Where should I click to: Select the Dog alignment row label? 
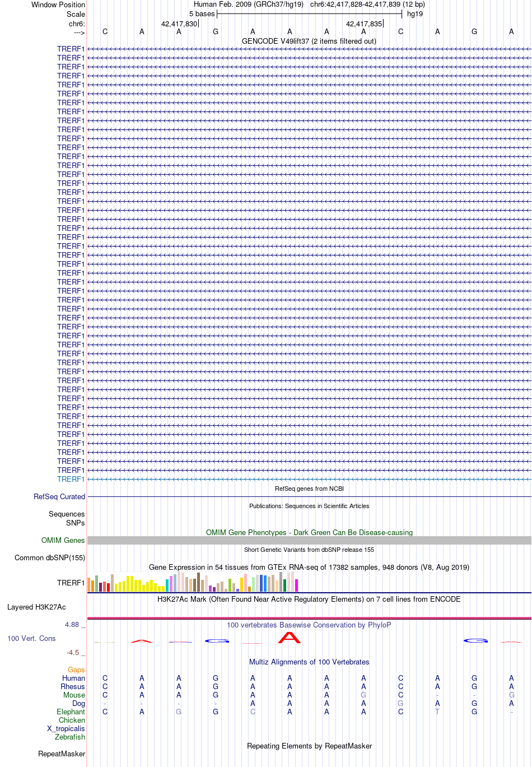coord(79,703)
